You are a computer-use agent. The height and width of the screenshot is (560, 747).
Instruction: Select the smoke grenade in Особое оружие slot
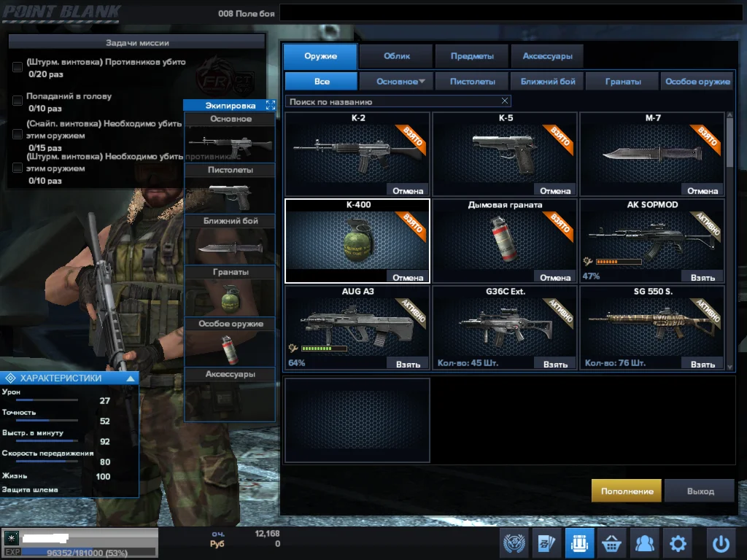pos(230,349)
